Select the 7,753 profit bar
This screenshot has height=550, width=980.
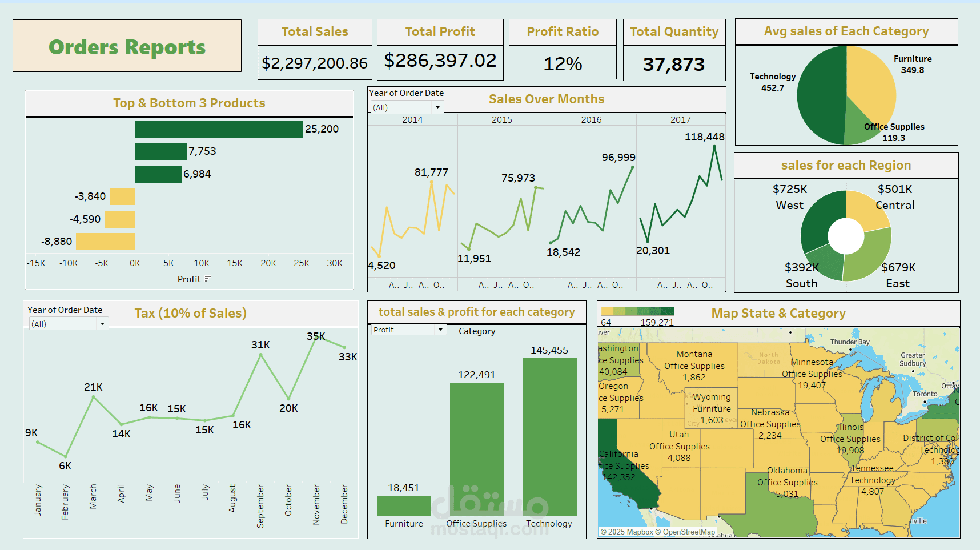[160, 151]
